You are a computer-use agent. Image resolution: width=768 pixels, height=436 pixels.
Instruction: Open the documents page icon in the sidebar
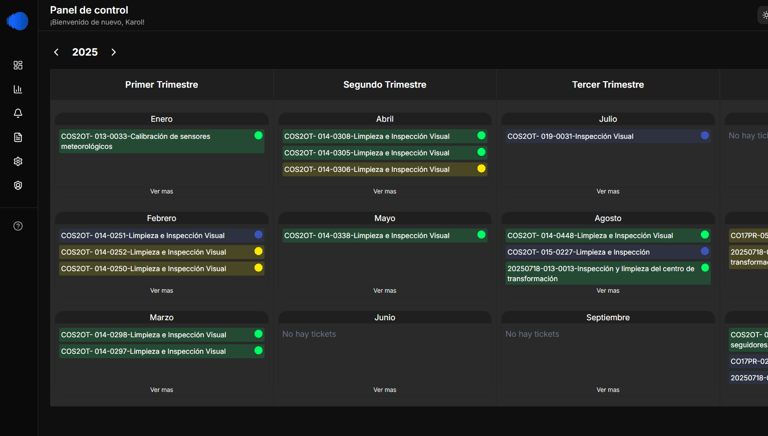pos(18,137)
